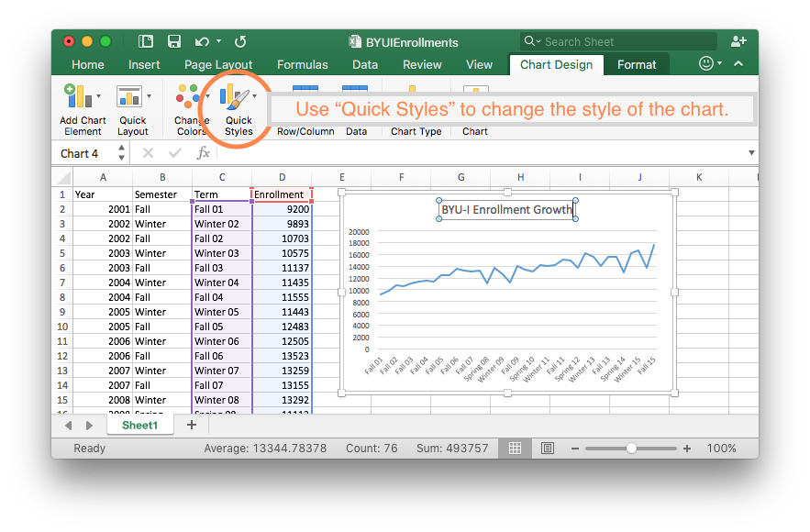Click the formula bar cancel X
This screenshot has height=532, width=810.
point(148,153)
